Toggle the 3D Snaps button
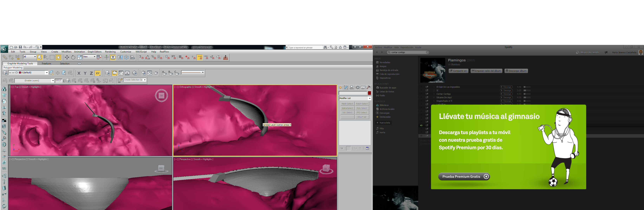 click(x=141, y=57)
